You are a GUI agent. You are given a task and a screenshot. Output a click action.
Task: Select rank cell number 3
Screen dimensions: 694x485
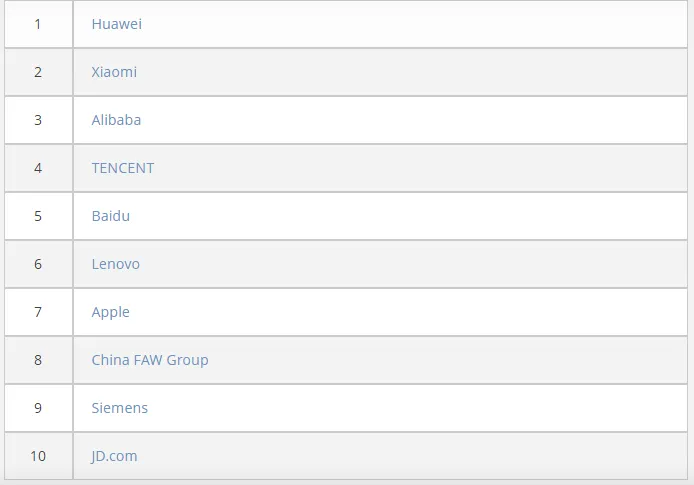click(39, 120)
